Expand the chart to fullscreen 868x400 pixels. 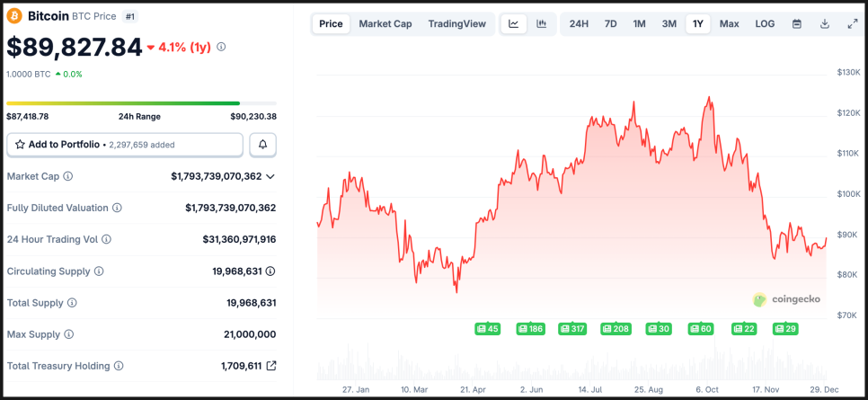[x=853, y=24]
